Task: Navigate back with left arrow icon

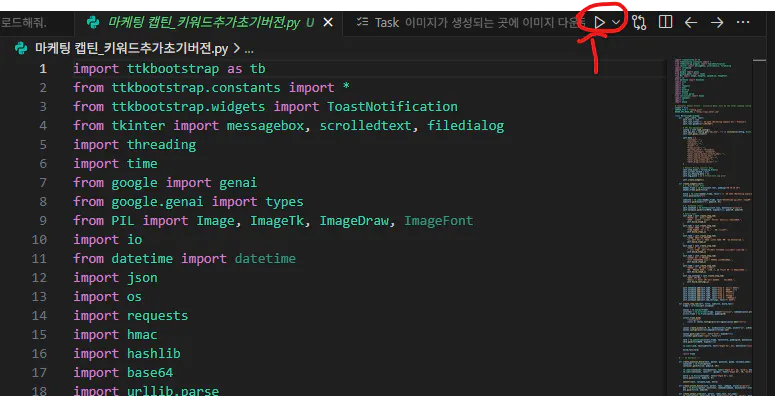Action: (690, 22)
